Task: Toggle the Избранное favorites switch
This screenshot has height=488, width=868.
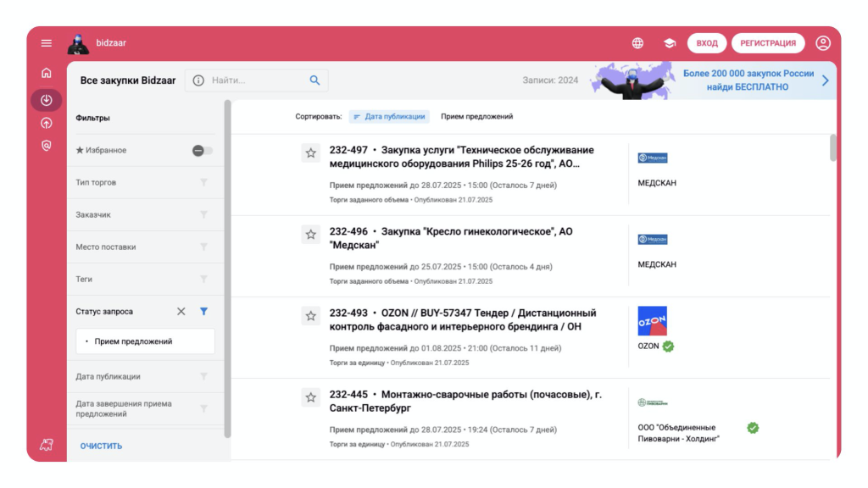Action: click(202, 151)
